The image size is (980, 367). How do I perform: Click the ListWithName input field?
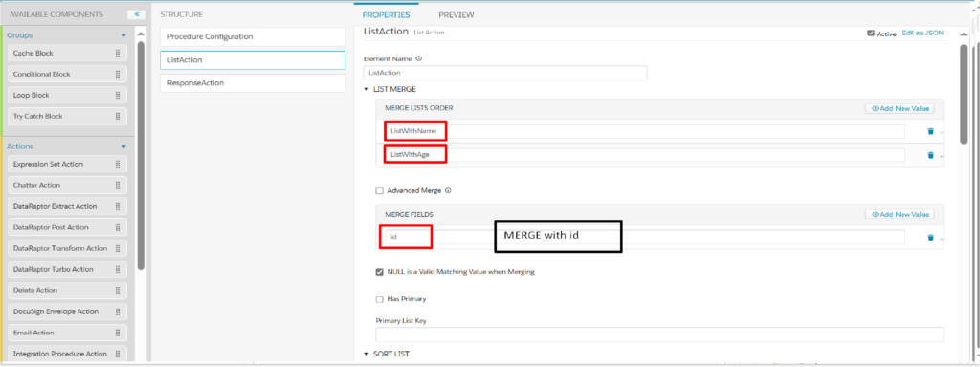[644, 131]
